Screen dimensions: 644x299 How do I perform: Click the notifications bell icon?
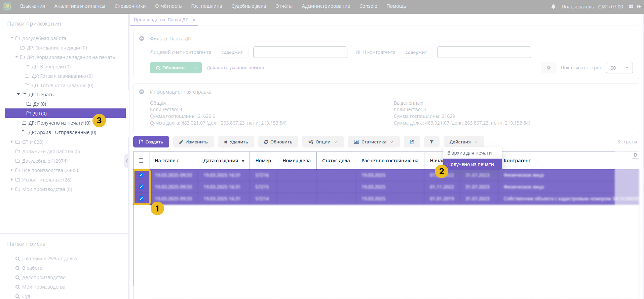[x=553, y=7]
